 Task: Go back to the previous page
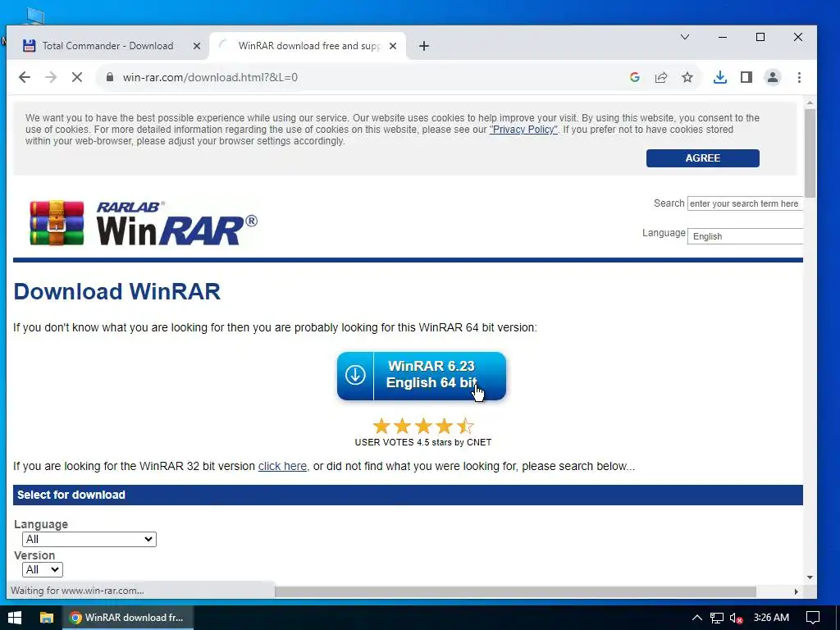(25, 77)
